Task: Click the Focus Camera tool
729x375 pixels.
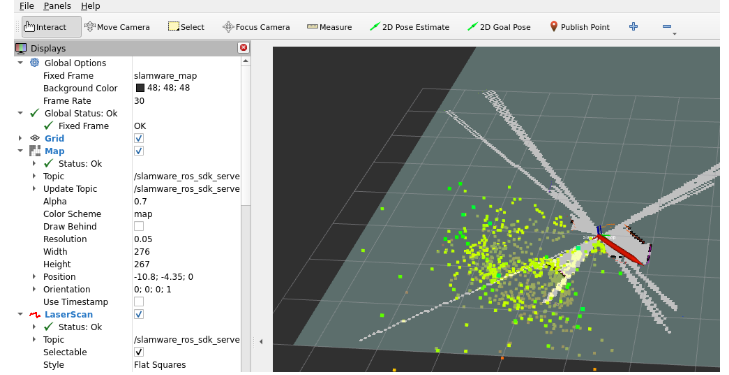Action: (x=256, y=27)
